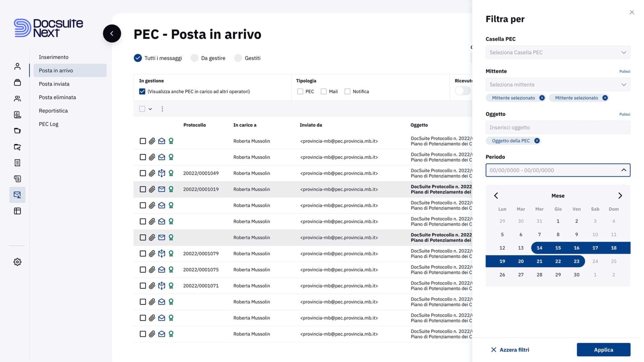Click the green certificate badge on first row
644x362 pixels.
pyautogui.click(x=171, y=141)
